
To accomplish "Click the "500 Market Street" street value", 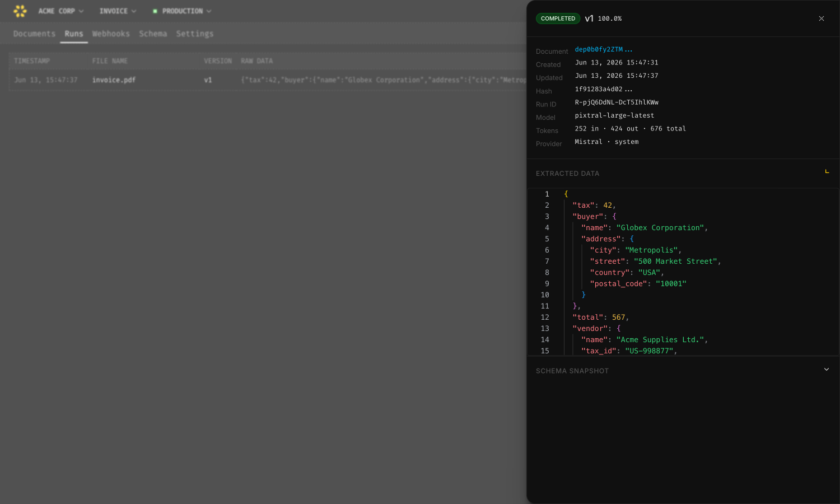I will (x=675, y=262).
